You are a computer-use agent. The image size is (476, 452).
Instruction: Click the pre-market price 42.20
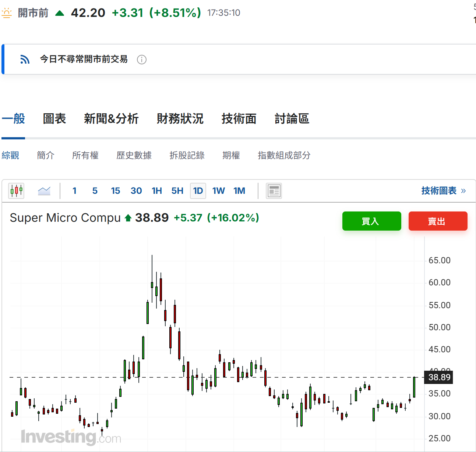pos(88,13)
